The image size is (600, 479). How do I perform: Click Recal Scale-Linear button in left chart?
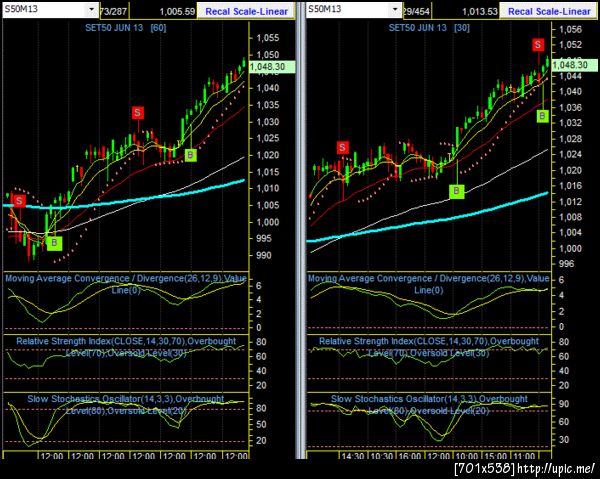(x=246, y=11)
